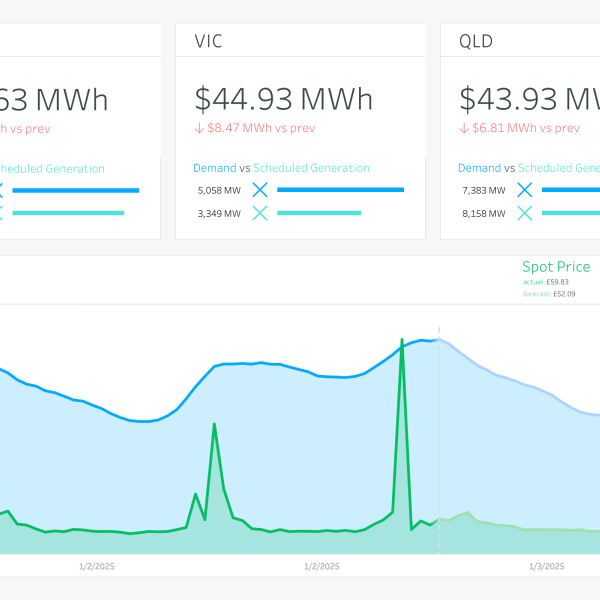Click the VIC region card title
The height and width of the screenshot is (600, 600).
pos(208,41)
